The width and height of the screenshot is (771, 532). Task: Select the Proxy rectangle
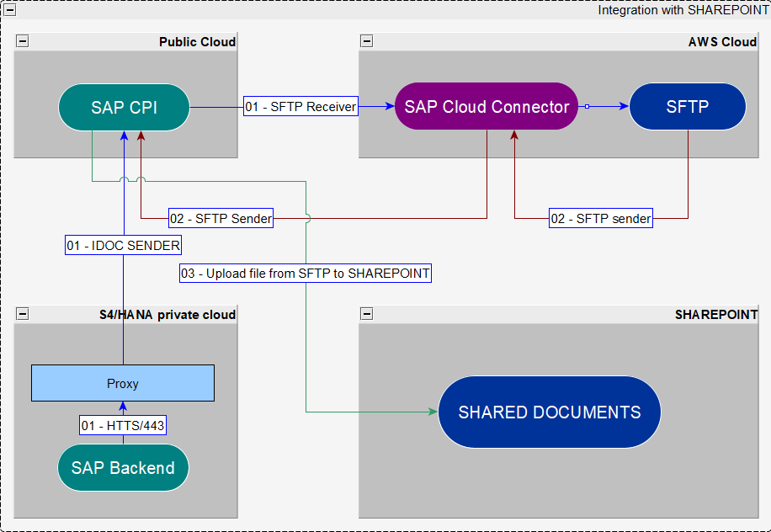pyautogui.click(x=123, y=383)
